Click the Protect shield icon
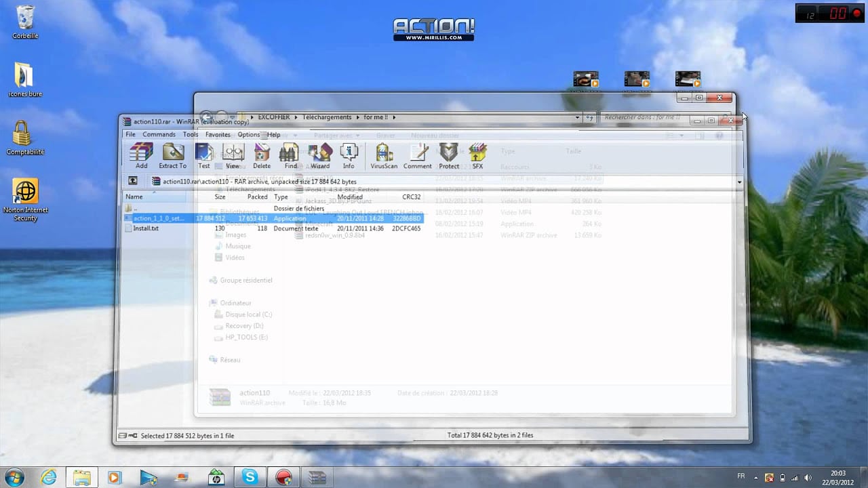The height and width of the screenshot is (488, 868). click(449, 156)
